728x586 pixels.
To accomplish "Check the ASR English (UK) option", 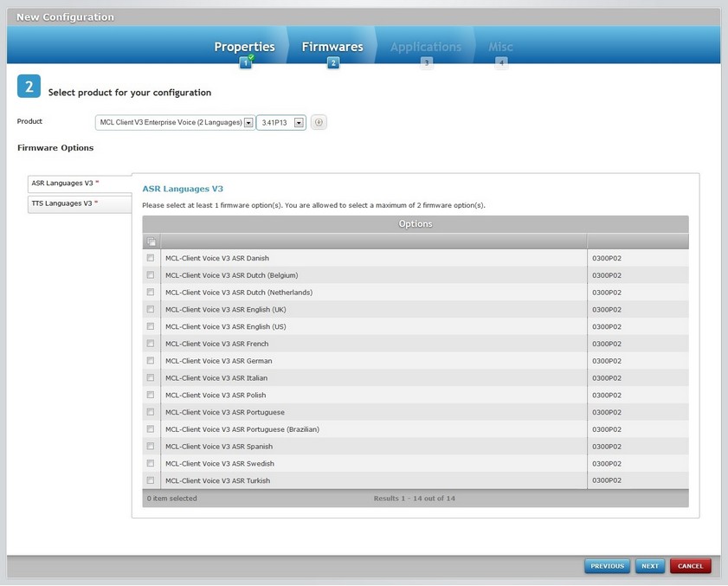I will 151,309.
